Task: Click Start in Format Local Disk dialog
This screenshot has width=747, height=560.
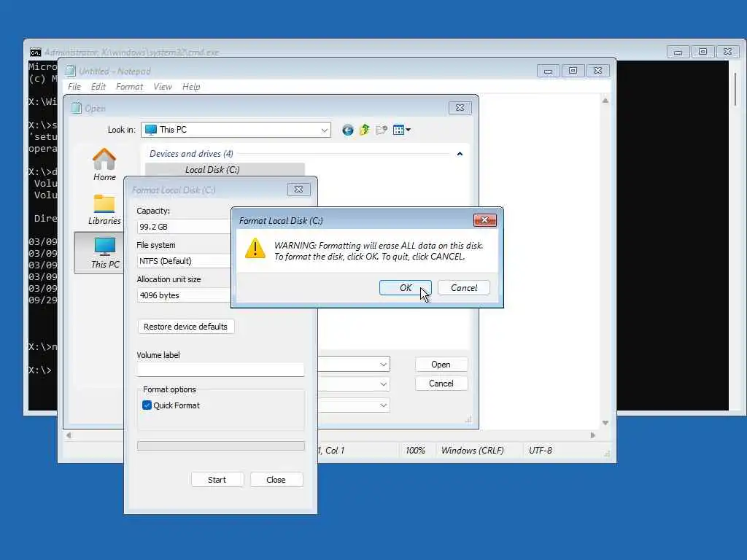Action: [x=217, y=480]
